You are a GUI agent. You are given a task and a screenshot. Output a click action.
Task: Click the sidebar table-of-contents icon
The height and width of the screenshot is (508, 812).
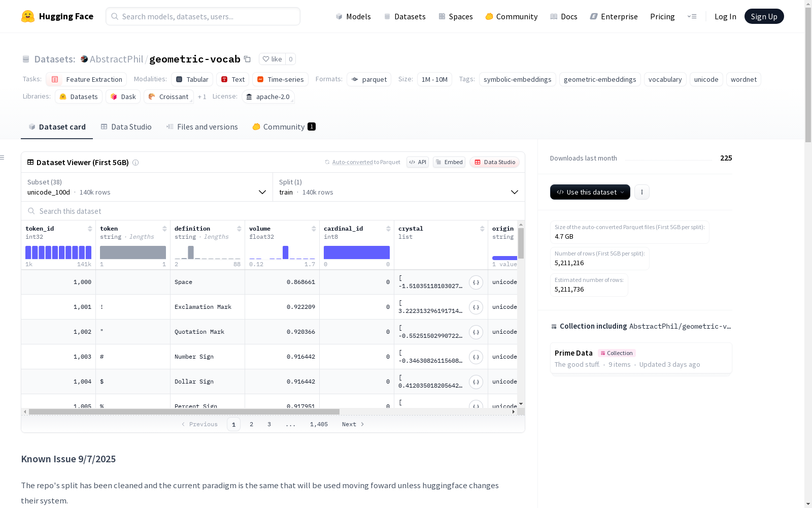tap(3, 157)
